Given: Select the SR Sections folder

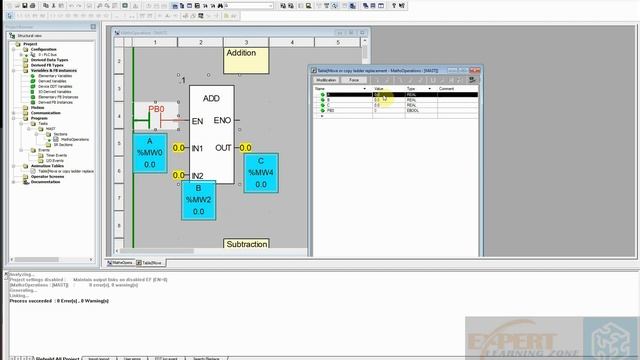Looking at the screenshot, I should [63, 145].
